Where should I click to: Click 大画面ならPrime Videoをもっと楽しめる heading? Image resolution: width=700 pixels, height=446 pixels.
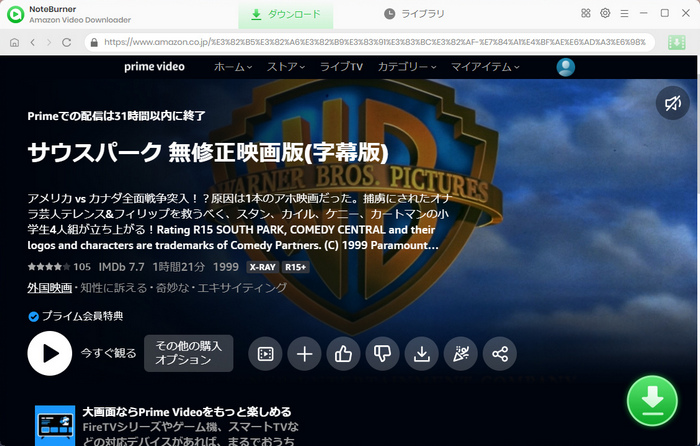pyautogui.click(x=187, y=412)
